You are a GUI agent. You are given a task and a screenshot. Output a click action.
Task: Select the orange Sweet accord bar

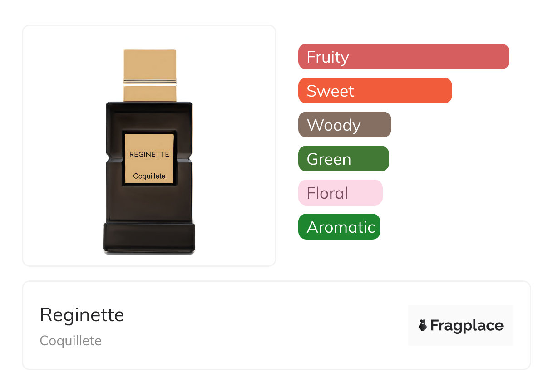pyautogui.click(x=375, y=91)
